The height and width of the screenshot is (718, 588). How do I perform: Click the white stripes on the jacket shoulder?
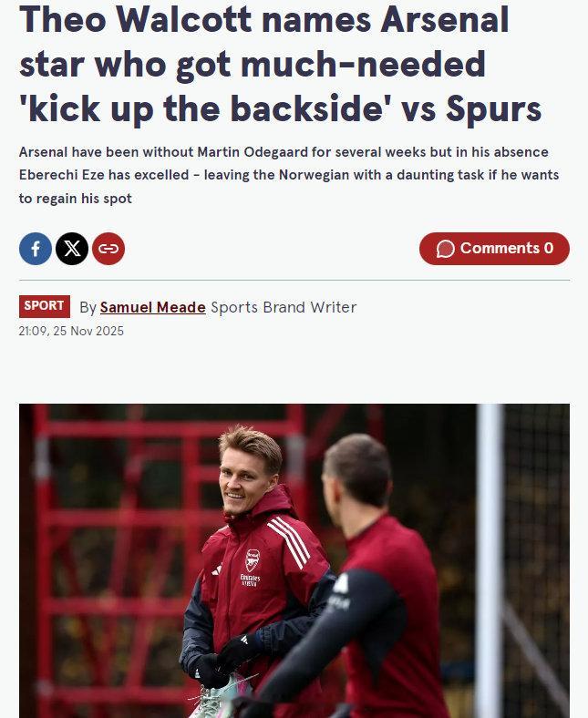coord(289,541)
